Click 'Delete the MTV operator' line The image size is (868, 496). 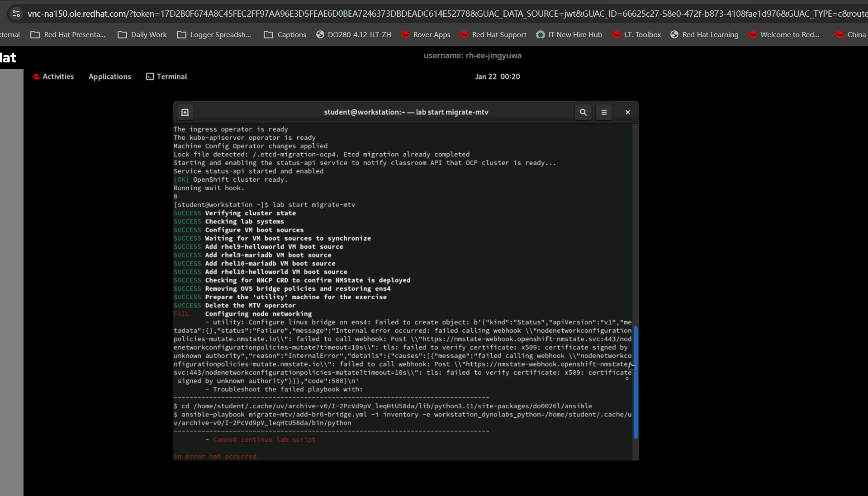click(250, 306)
